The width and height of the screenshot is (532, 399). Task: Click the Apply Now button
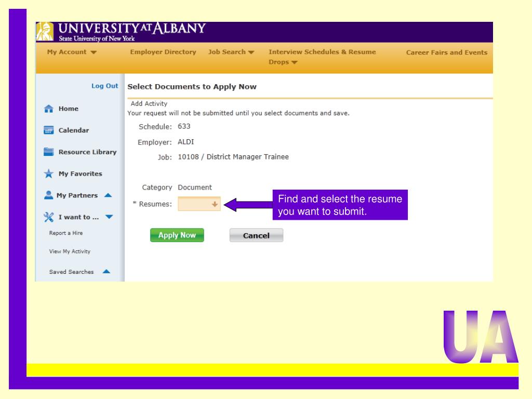click(x=177, y=235)
